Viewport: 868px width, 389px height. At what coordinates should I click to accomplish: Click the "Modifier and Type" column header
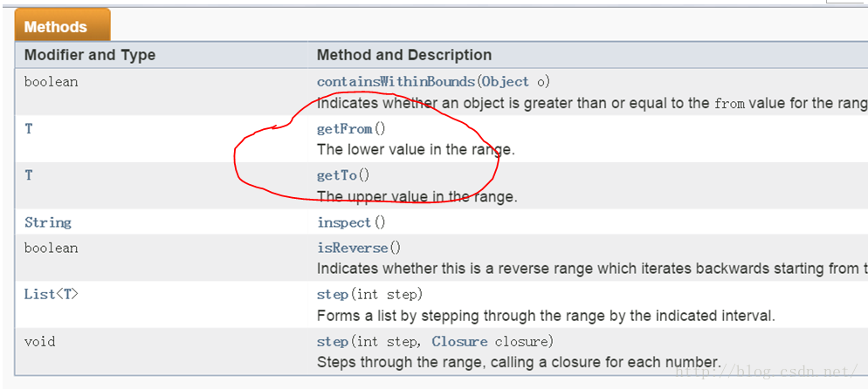(90, 55)
